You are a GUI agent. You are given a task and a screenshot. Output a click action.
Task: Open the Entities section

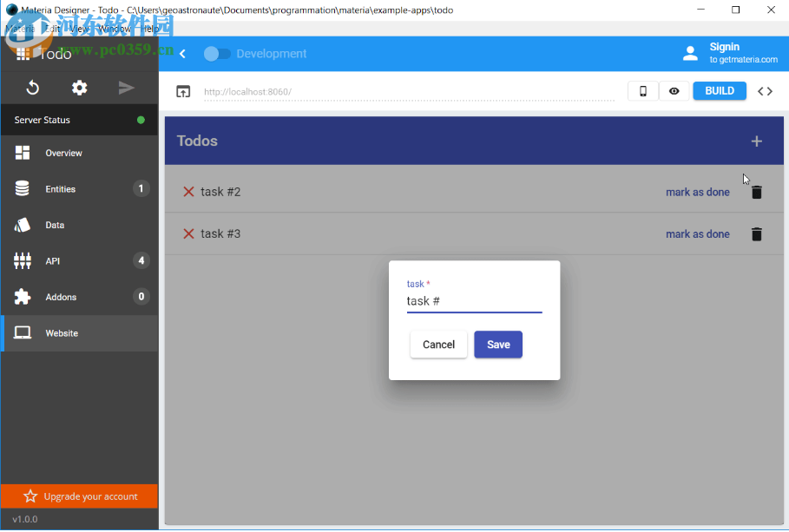coord(80,188)
